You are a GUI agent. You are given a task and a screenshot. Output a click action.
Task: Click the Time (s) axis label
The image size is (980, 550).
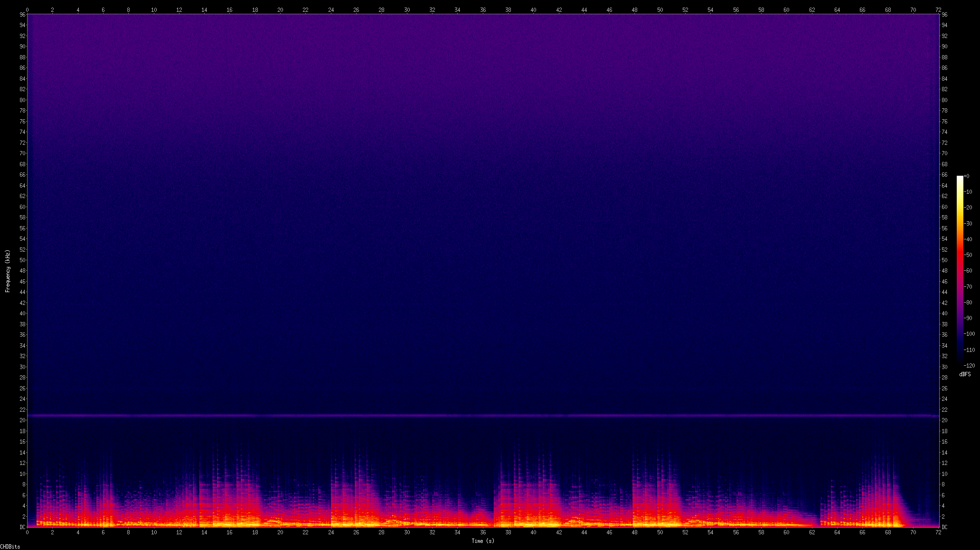click(482, 541)
